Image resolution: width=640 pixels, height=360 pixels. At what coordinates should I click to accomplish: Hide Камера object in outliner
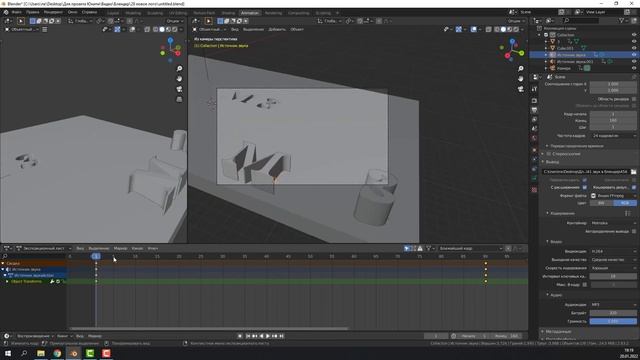click(x=634, y=68)
